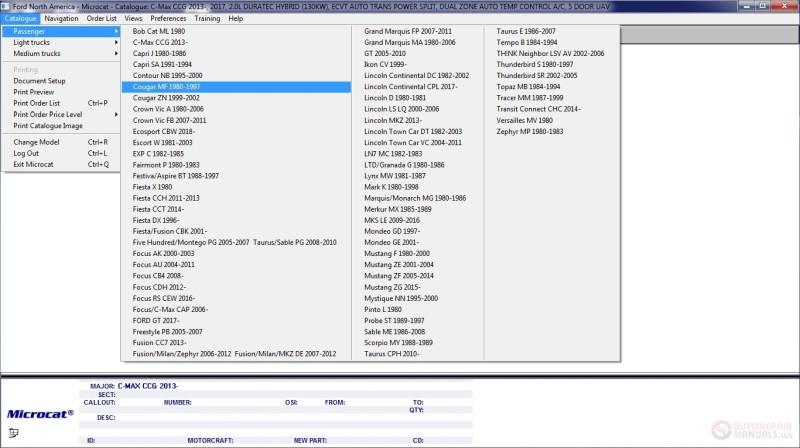Select Print Preview menu entry
This screenshot has height=448, width=800.
coord(61,92)
